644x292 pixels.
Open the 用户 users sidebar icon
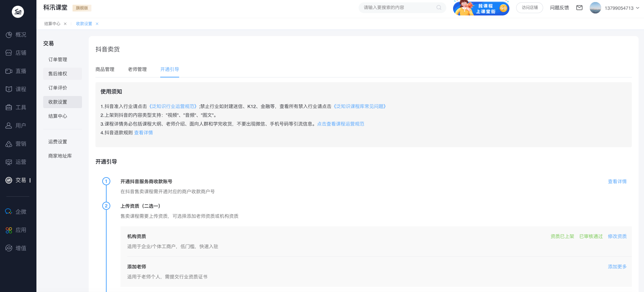point(9,126)
